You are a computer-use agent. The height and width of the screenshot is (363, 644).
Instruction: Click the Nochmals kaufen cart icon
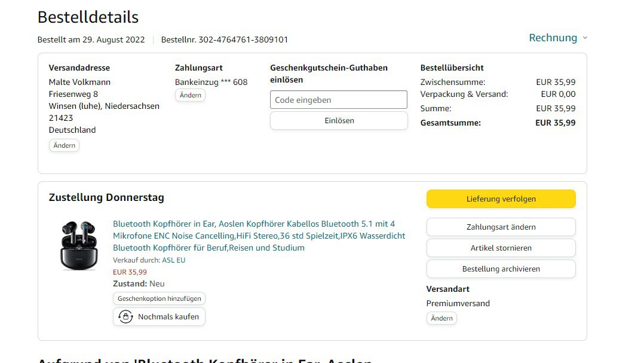pyautogui.click(x=125, y=316)
